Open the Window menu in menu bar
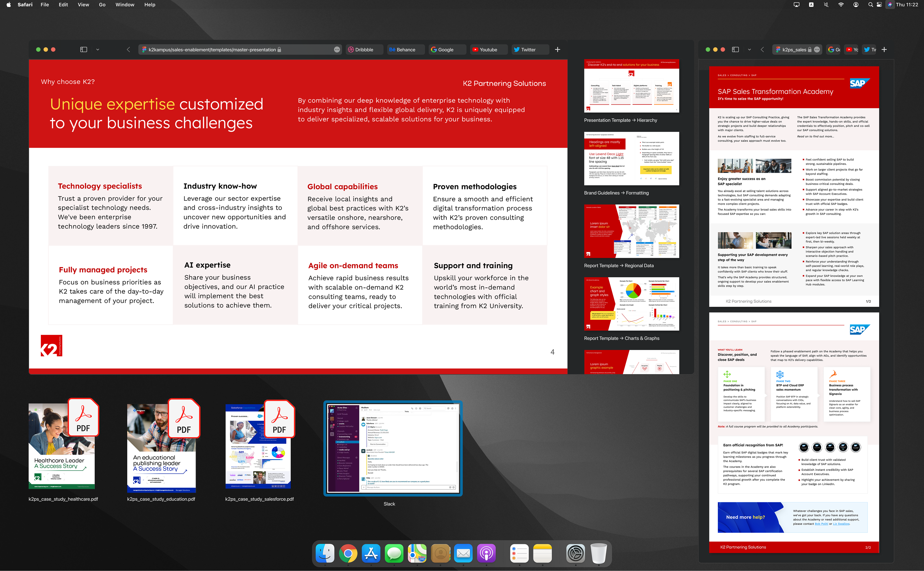Viewport: 924px width, 571px height. pyautogui.click(x=125, y=5)
